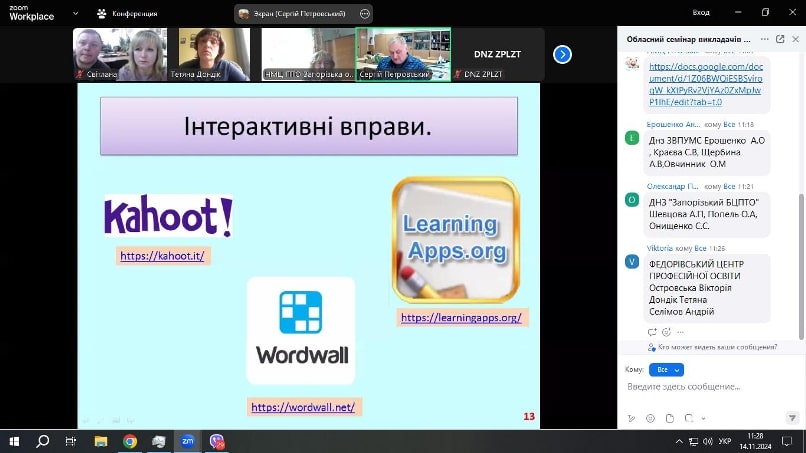Click the Wordwall logo on the slide
Viewport: 806px width, 453px height.
[301, 331]
